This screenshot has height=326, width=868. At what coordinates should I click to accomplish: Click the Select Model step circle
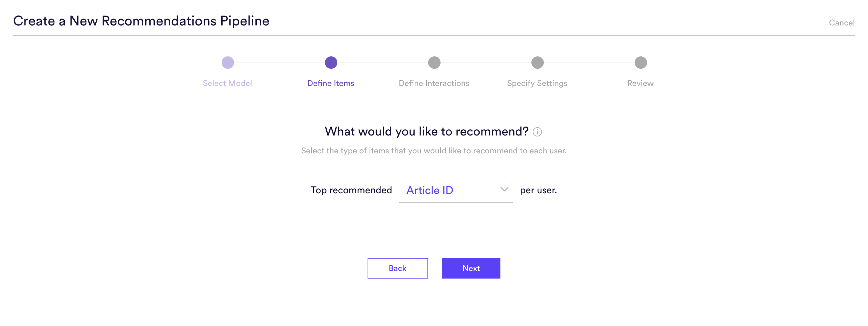[x=228, y=63]
